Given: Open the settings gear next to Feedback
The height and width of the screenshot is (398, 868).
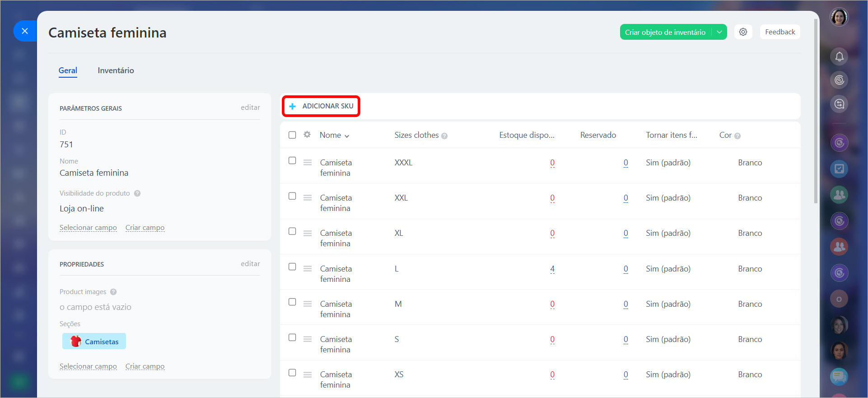Looking at the screenshot, I should (743, 32).
